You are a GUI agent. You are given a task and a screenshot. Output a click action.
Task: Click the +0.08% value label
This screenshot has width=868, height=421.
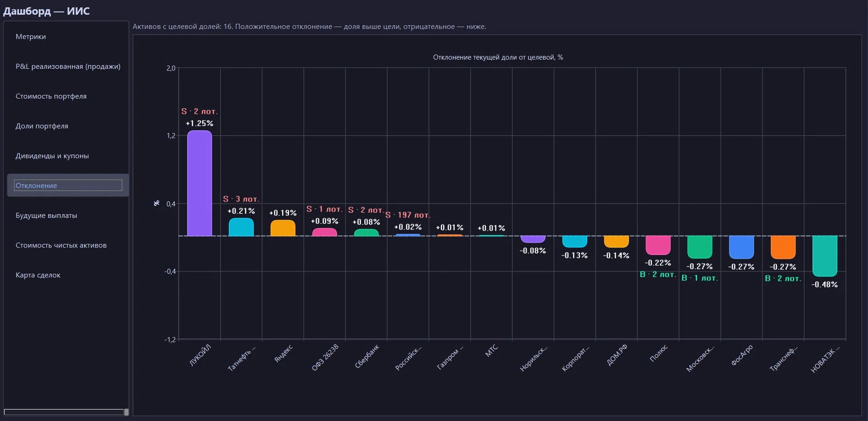pos(366,222)
